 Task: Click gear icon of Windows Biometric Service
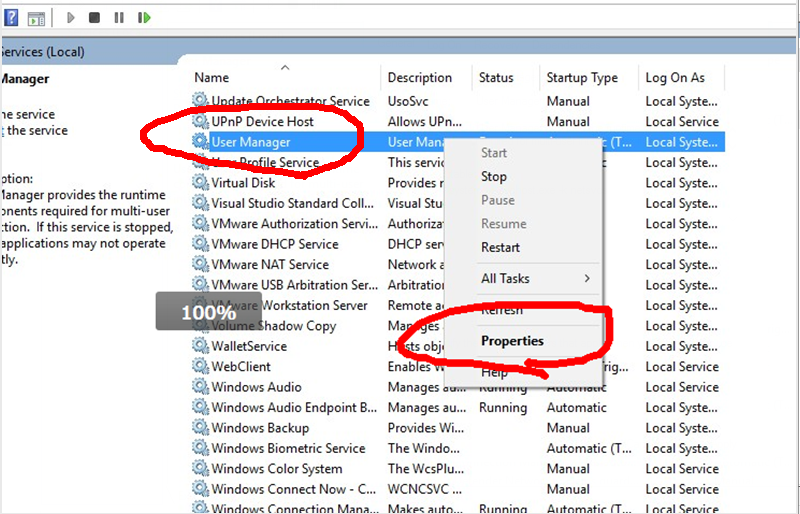(x=200, y=448)
